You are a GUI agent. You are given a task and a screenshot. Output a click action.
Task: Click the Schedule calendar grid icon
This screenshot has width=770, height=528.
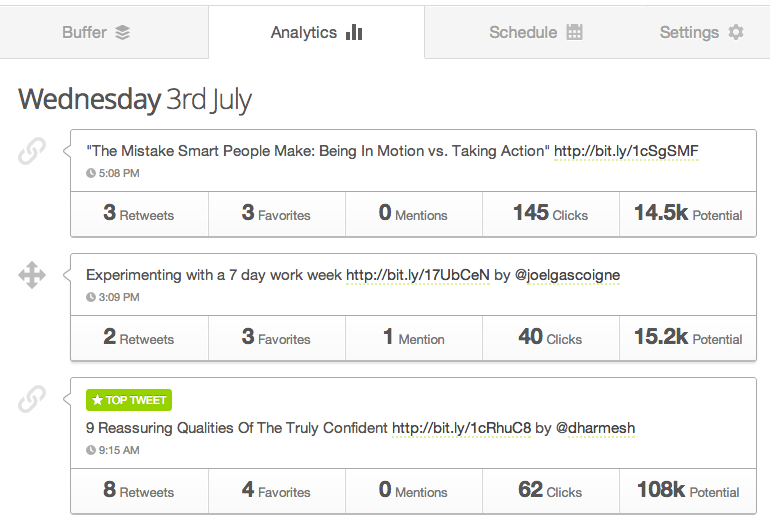[x=574, y=32]
